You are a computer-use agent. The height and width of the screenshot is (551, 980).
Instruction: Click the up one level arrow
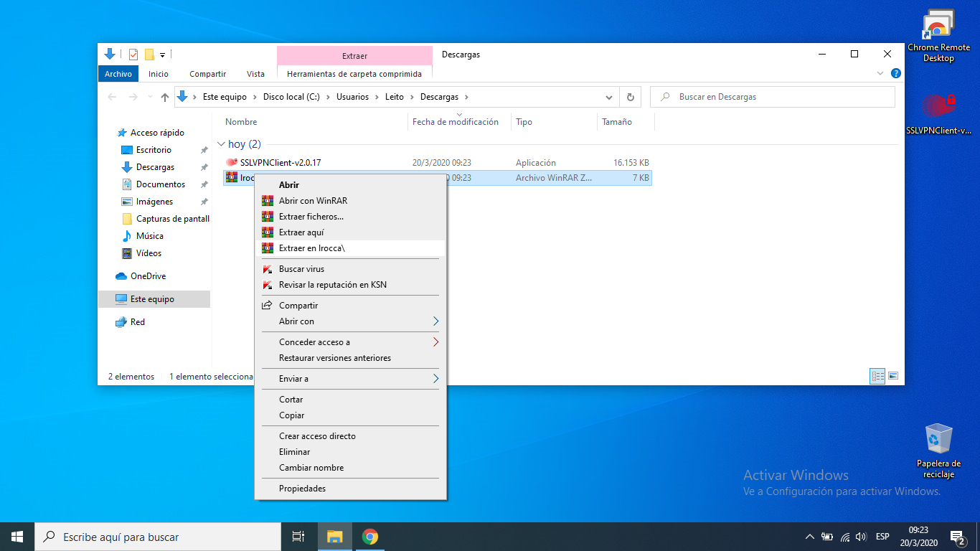(165, 97)
